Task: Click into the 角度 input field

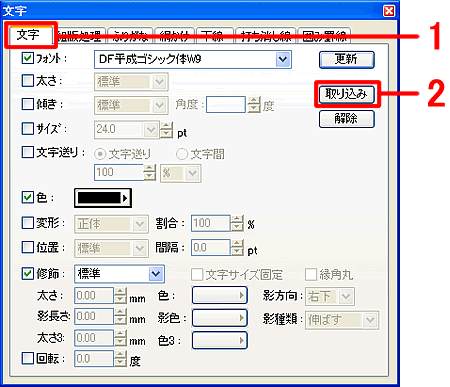Action: (226, 105)
